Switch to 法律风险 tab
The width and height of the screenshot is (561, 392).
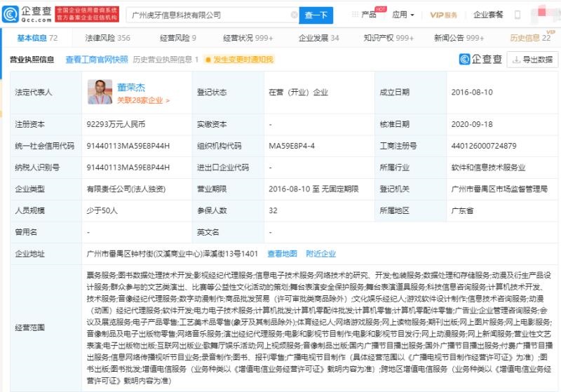(x=107, y=38)
